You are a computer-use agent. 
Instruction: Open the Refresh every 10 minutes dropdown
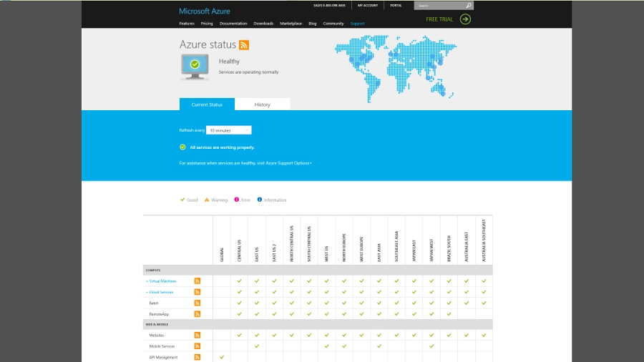[x=228, y=130]
